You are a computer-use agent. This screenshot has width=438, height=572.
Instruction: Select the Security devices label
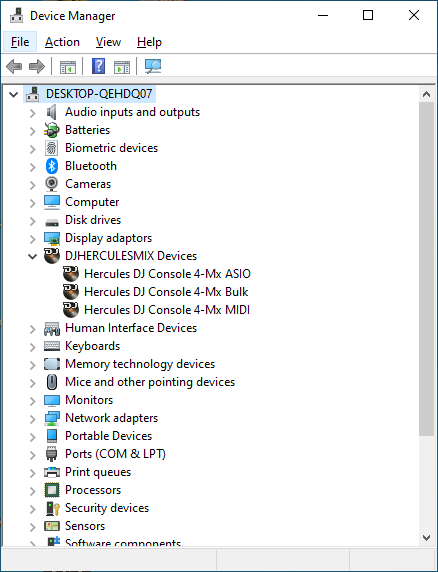(x=107, y=508)
